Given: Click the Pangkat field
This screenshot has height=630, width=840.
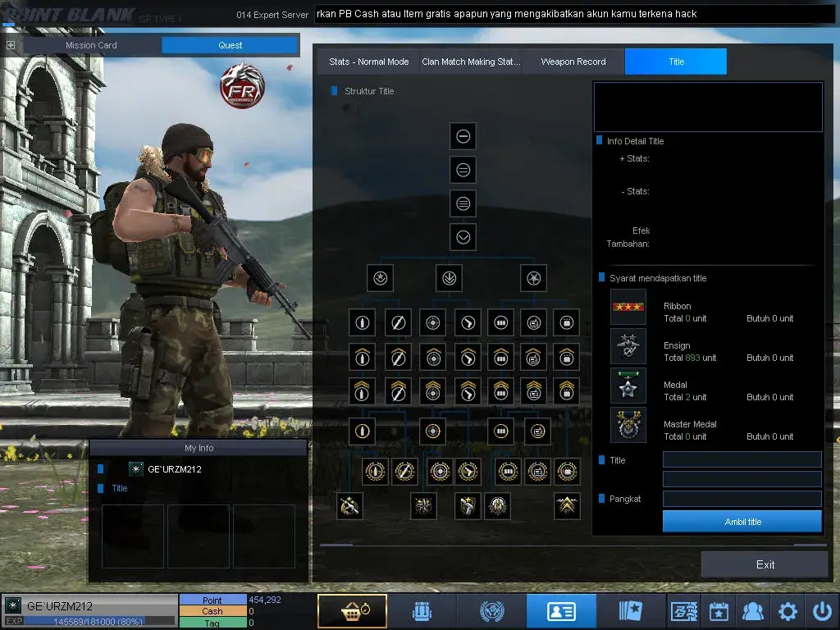Looking at the screenshot, I should (x=742, y=499).
